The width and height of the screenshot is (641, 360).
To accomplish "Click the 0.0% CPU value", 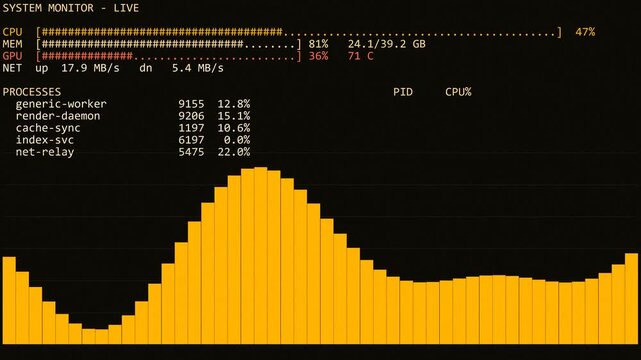I will point(237,140).
